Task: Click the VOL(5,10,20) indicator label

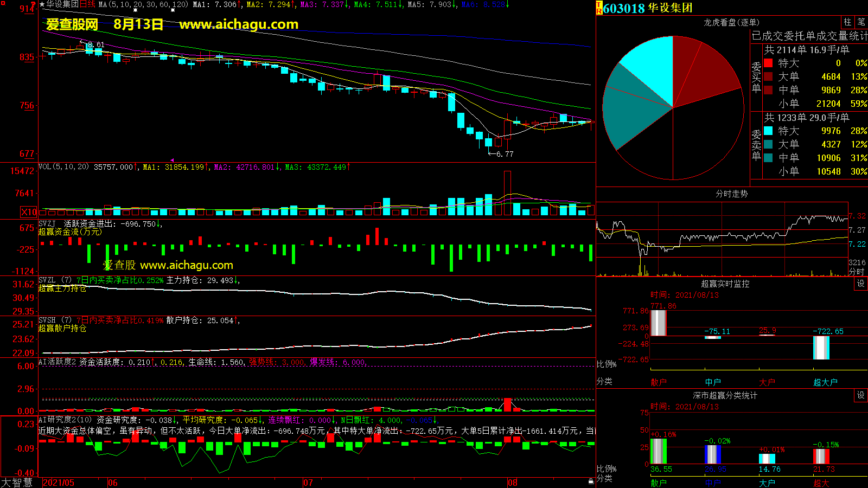Action: [x=63, y=167]
